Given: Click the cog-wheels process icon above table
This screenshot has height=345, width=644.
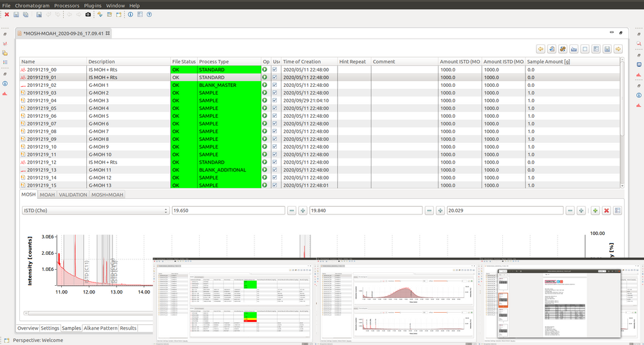Looking at the screenshot, I should point(563,49).
